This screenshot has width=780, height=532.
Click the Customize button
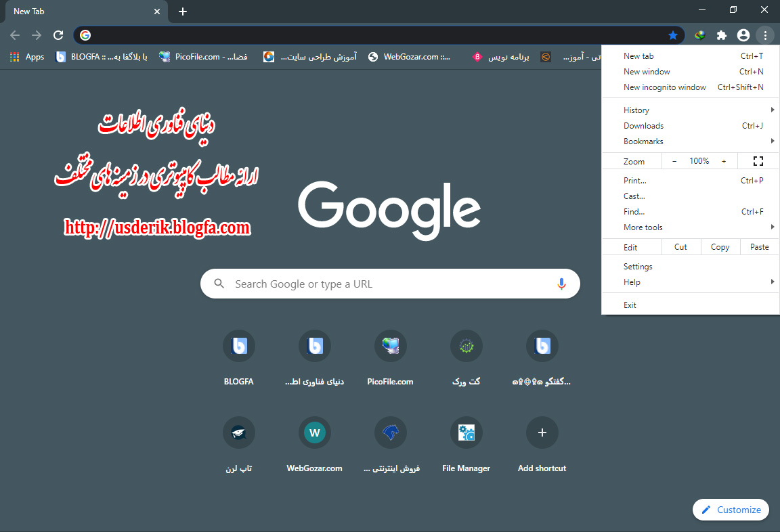click(x=731, y=510)
